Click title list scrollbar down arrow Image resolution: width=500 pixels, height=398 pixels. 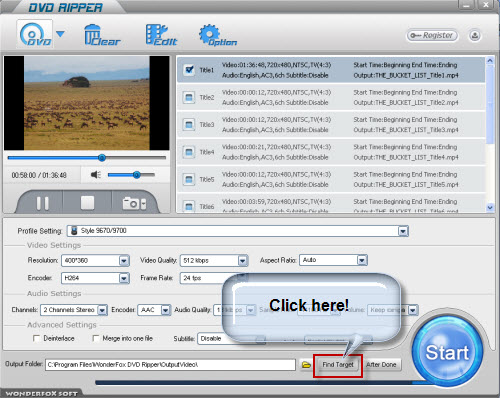click(x=490, y=207)
